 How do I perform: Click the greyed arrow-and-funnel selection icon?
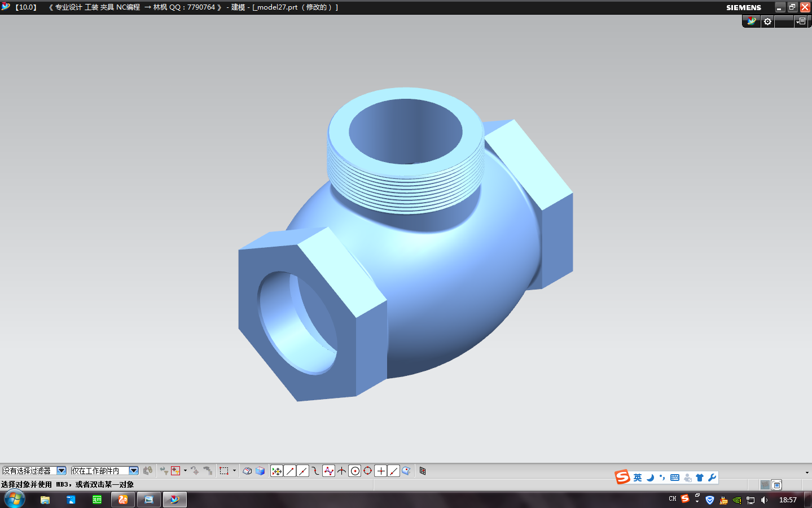[x=164, y=471]
